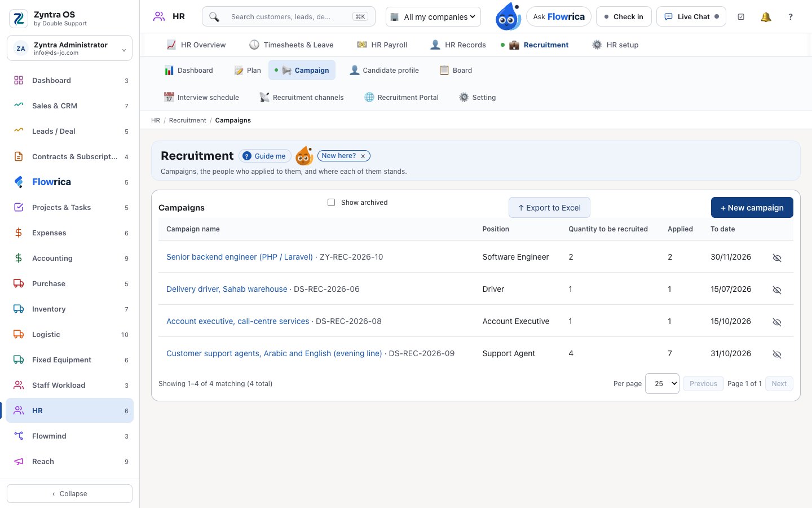
Task: Select the Candidate profile sub-tab
Action: click(x=384, y=71)
